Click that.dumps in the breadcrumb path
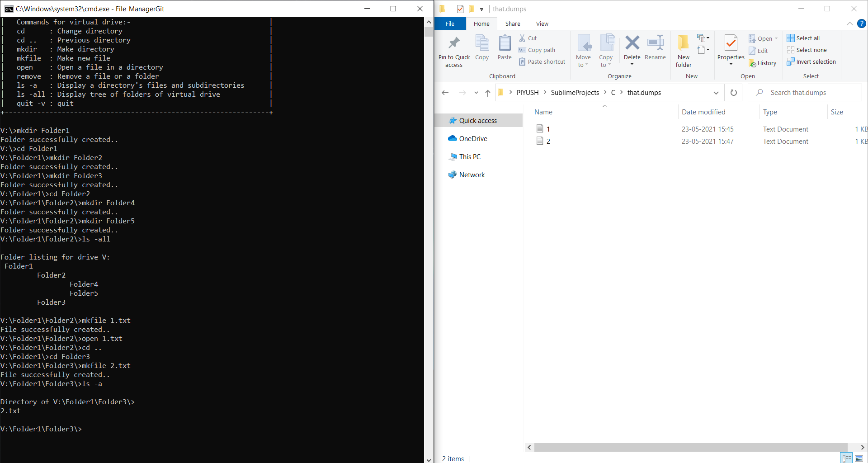The width and height of the screenshot is (868, 463). pos(644,93)
